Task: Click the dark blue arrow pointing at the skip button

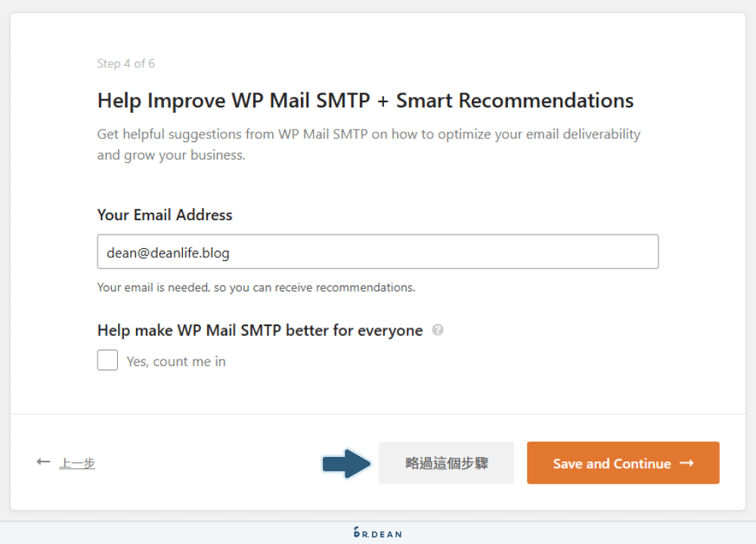Action: [346, 462]
